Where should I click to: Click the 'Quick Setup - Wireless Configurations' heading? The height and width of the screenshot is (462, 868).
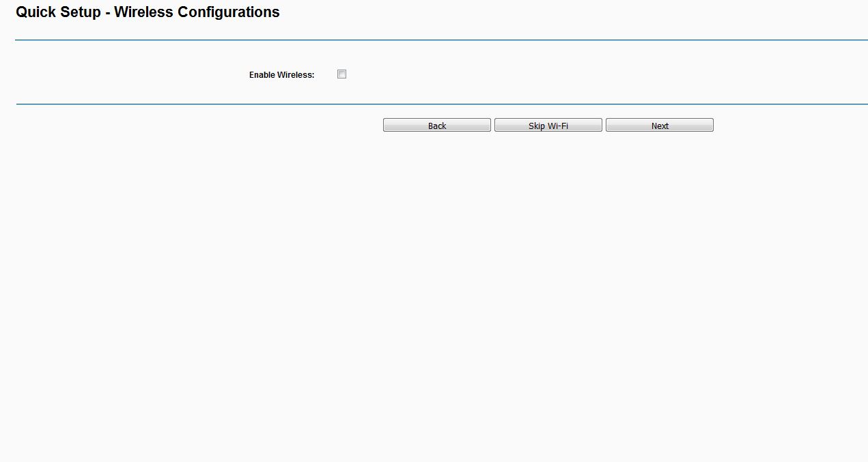click(148, 12)
